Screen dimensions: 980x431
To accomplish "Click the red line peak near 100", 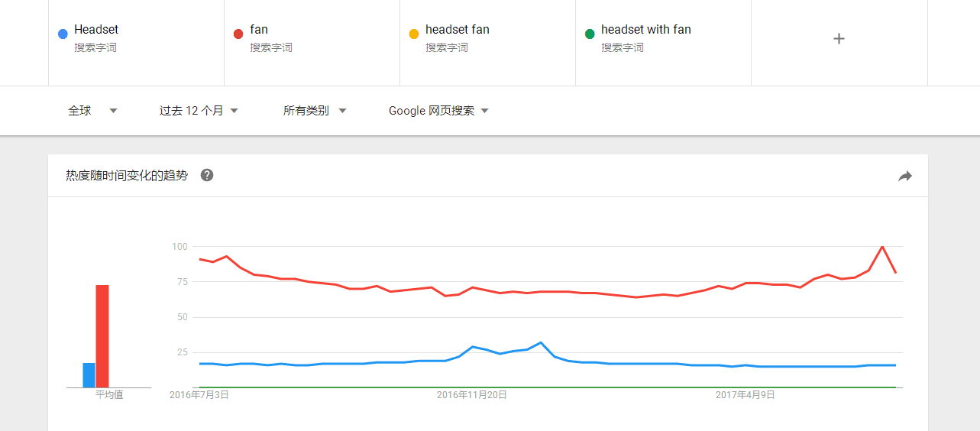I will coord(882,247).
